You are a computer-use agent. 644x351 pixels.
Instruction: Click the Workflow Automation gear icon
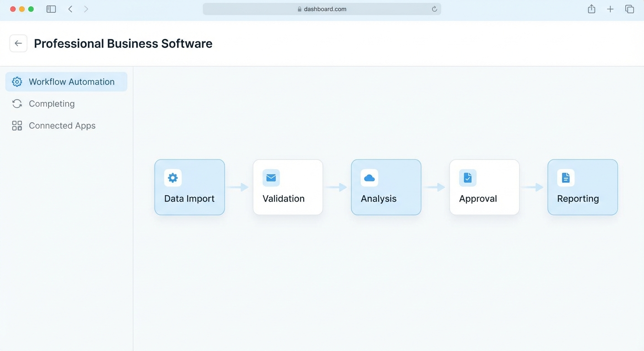point(17,81)
